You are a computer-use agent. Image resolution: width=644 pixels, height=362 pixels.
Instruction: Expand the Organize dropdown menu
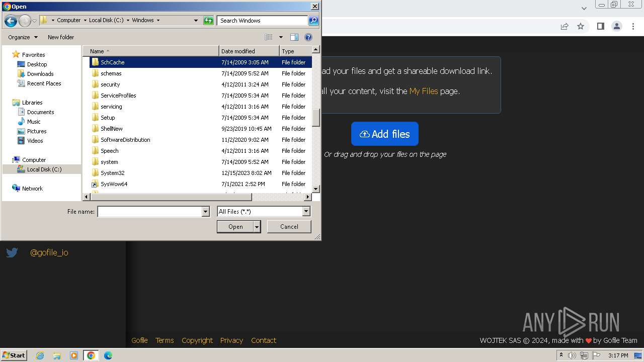point(23,37)
